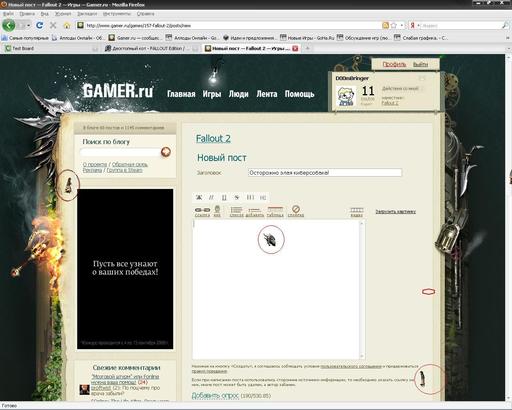This screenshot has width=512, height=410.
Task: Open the Правка menu
Action: pyautogui.click(x=27, y=14)
